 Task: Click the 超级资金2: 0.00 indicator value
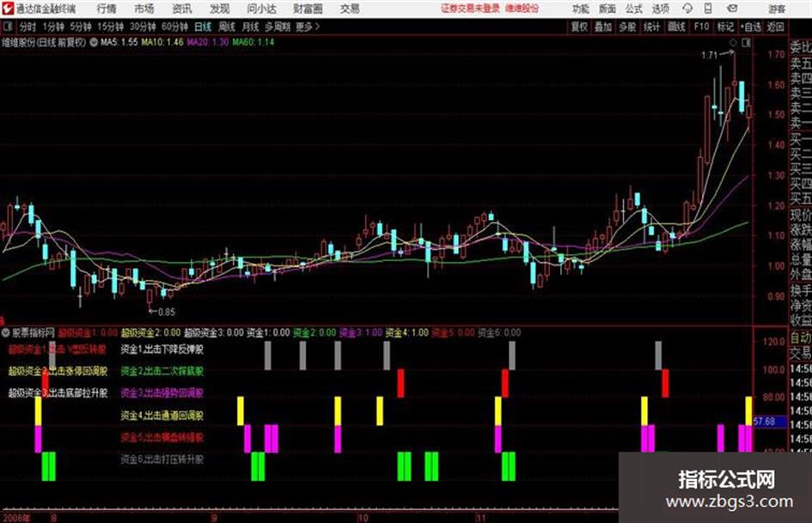coord(150,332)
